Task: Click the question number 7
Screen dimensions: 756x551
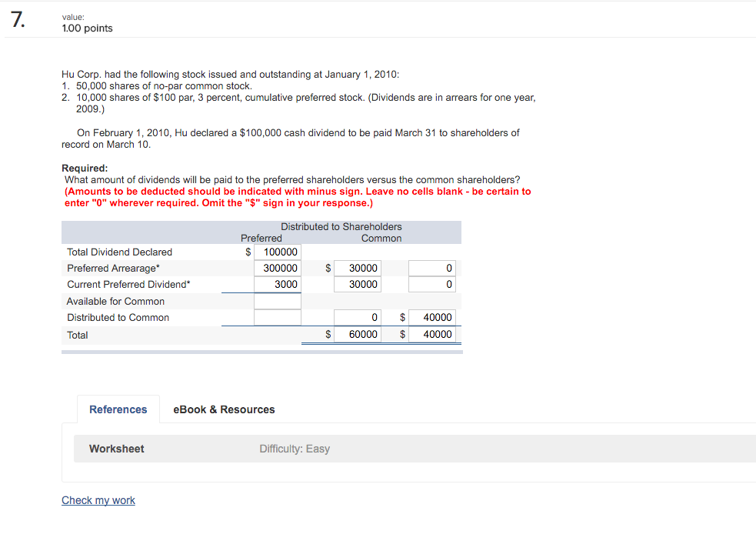Action: click(x=18, y=20)
